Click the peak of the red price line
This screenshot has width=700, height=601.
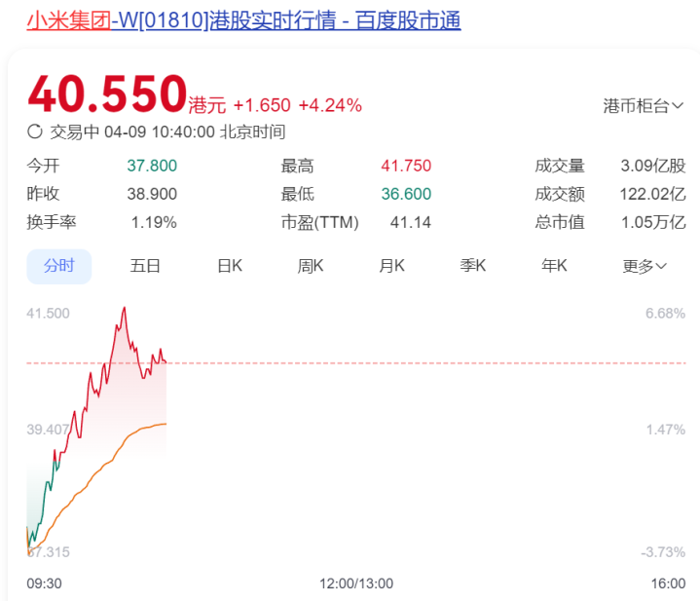click(124, 308)
